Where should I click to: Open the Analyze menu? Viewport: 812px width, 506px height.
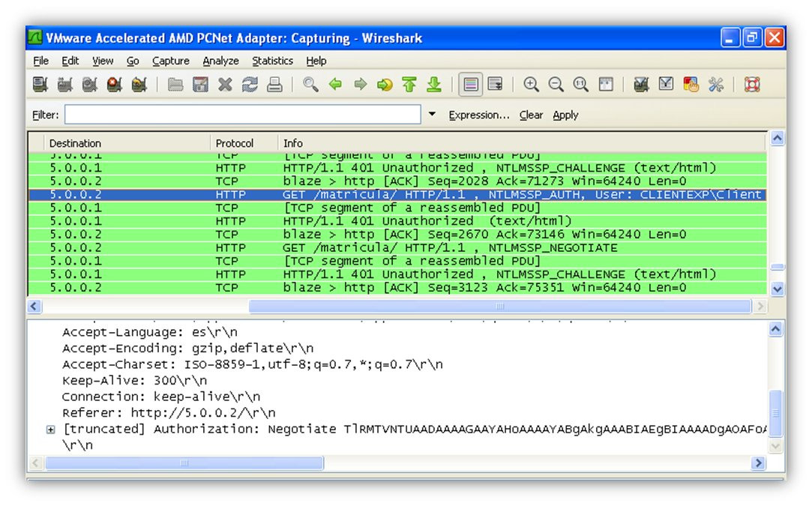coord(220,61)
